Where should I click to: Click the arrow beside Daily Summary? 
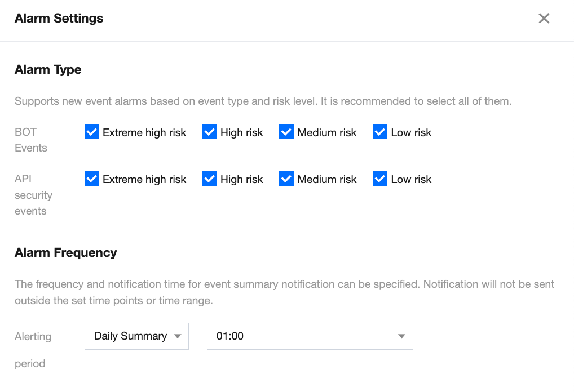[178, 336]
